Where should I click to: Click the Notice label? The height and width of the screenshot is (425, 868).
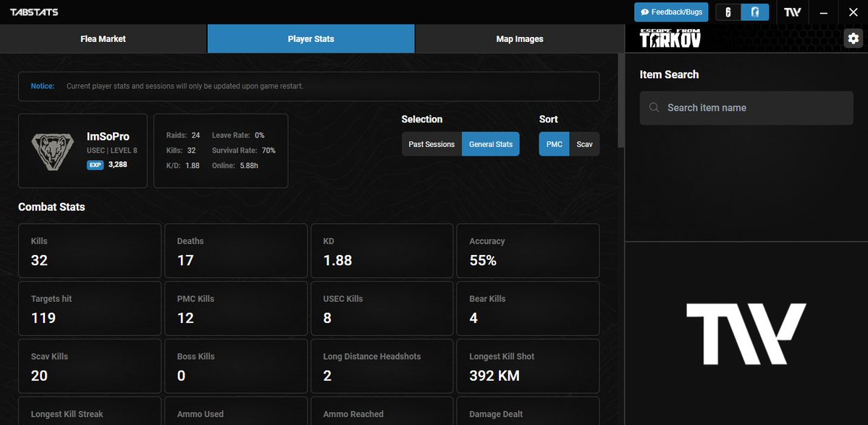43,86
